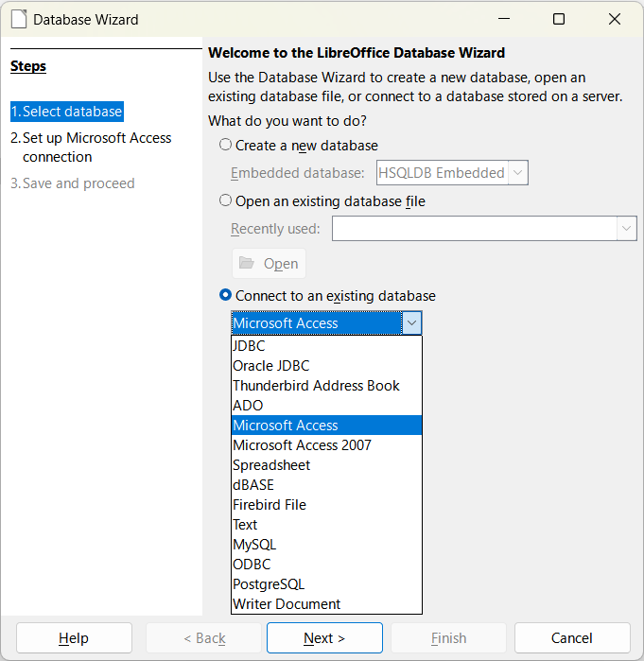Select highlighted Microsoft Access list entry

pyautogui.click(x=326, y=425)
